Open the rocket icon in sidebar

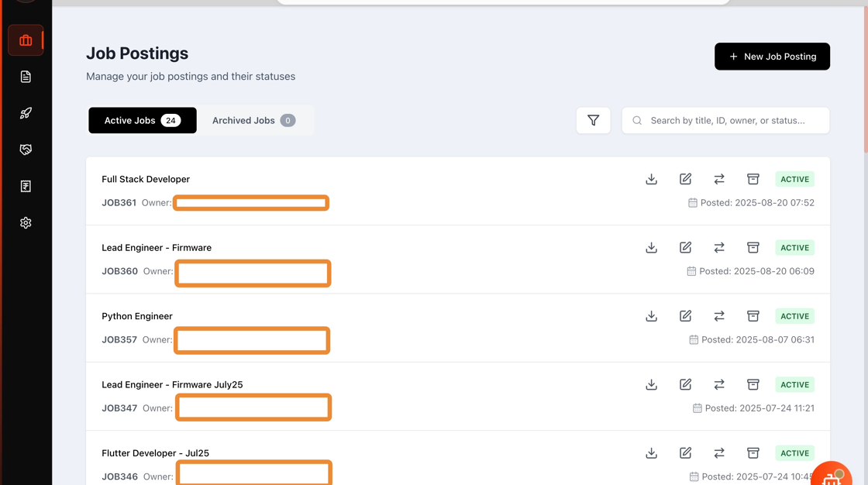point(26,113)
